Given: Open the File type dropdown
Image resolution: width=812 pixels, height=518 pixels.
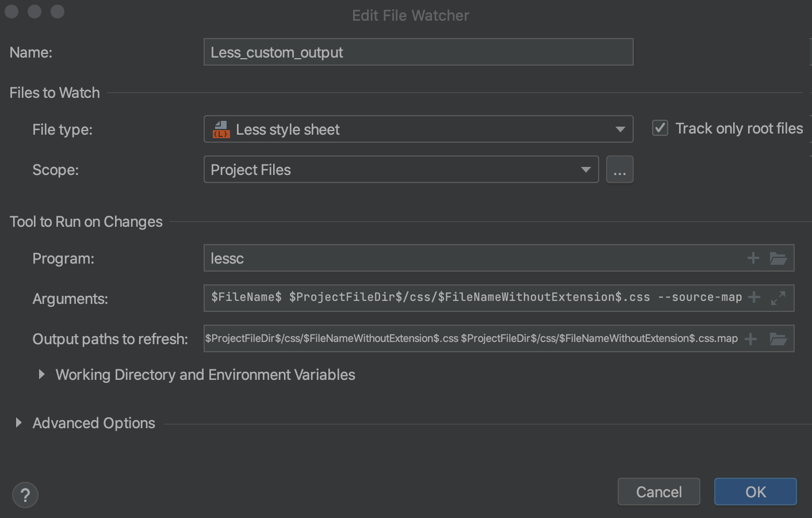Looking at the screenshot, I should (621, 129).
